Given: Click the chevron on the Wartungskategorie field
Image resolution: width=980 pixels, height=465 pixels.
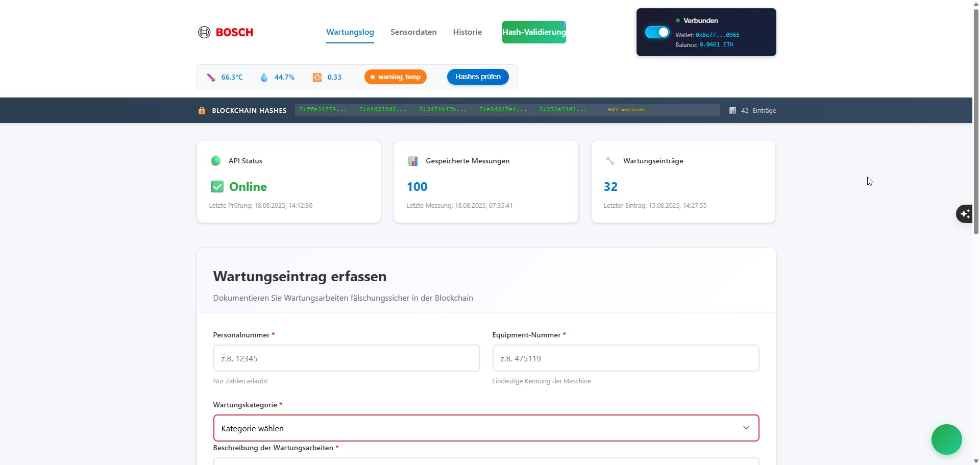Looking at the screenshot, I should click(746, 428).
